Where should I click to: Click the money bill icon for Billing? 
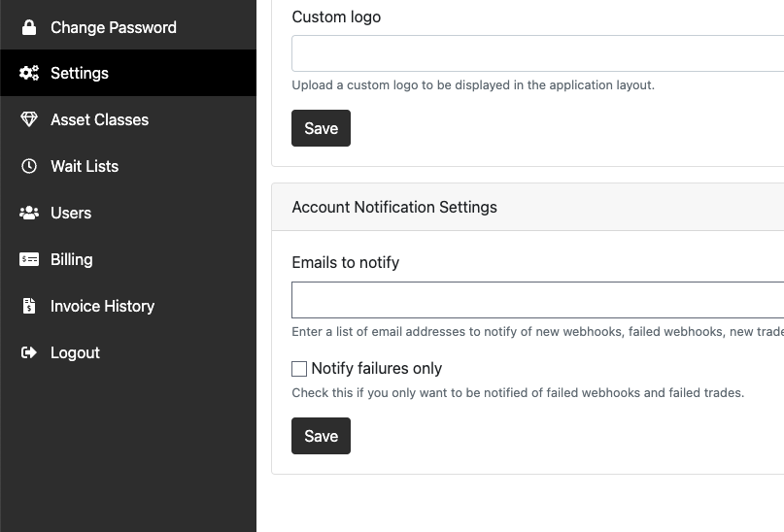tap(29, 260)
